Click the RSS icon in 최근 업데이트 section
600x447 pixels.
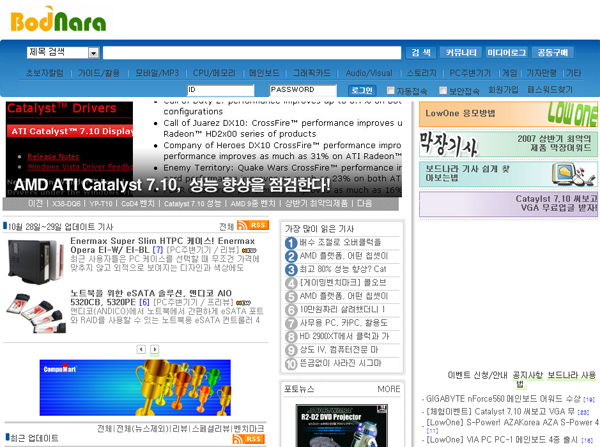pyautogui.click(x=249, y=439)
